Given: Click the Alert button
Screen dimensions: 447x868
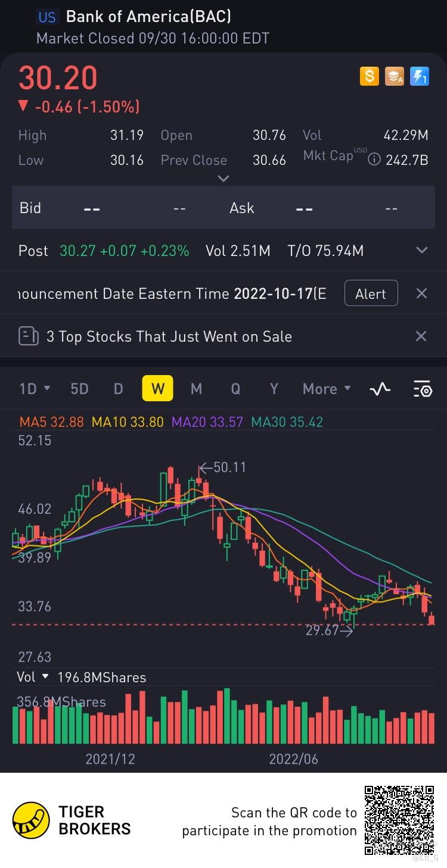Looking at the screenshot, I should tap(371, 294).
